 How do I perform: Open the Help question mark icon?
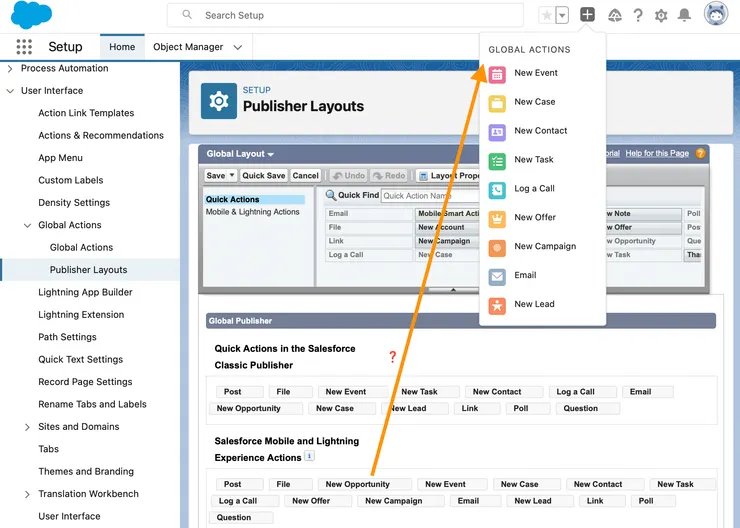tap(638, 16)
